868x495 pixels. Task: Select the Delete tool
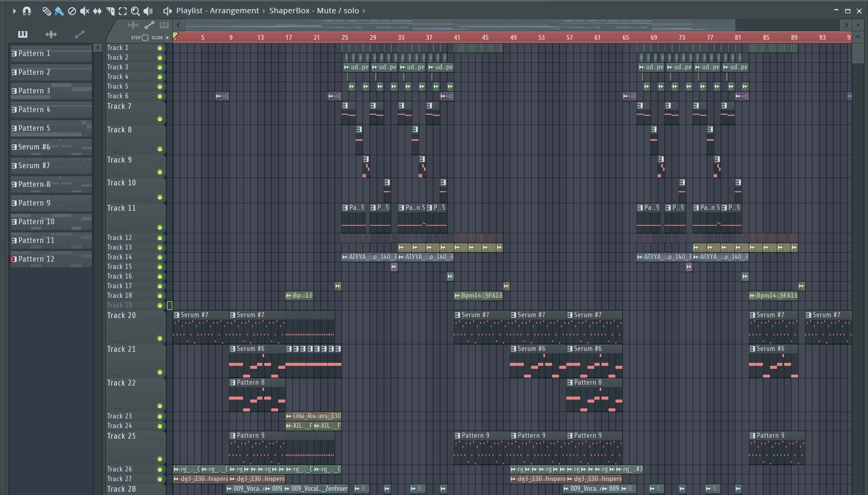pyautogui.click(x=72, y=11)
